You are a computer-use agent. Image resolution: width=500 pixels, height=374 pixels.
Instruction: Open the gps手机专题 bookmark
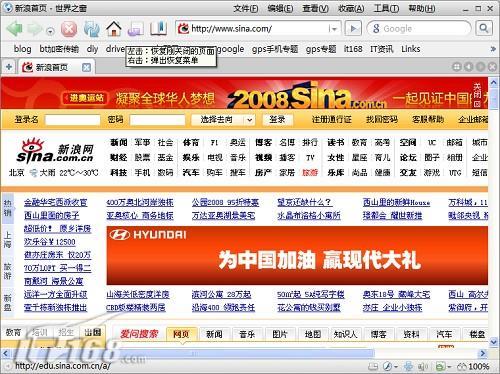(x=275, y=49)
